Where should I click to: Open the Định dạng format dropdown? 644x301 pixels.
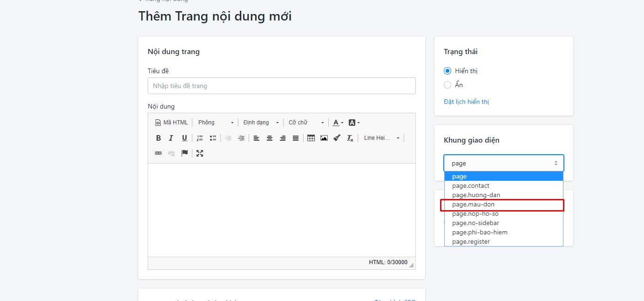[261, 123]
